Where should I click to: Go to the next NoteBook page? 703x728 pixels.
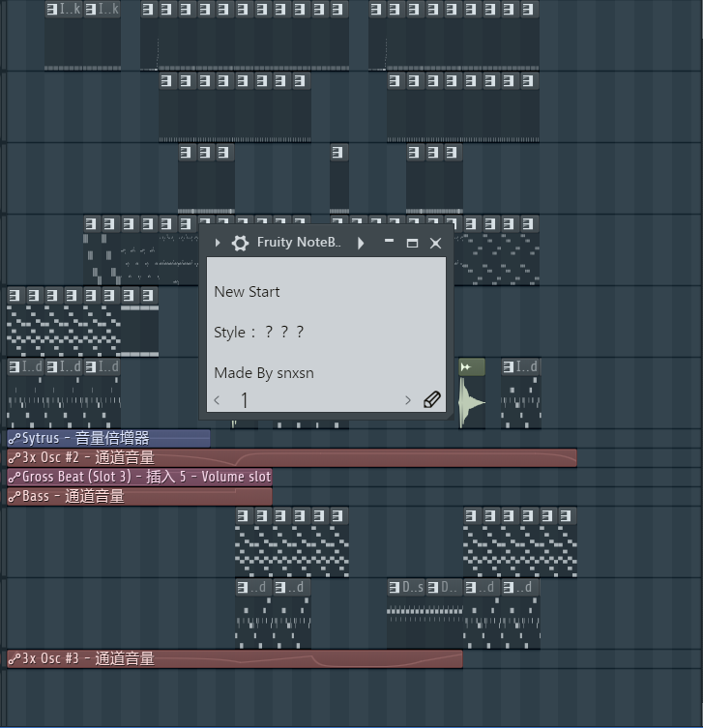pos(408,400)
